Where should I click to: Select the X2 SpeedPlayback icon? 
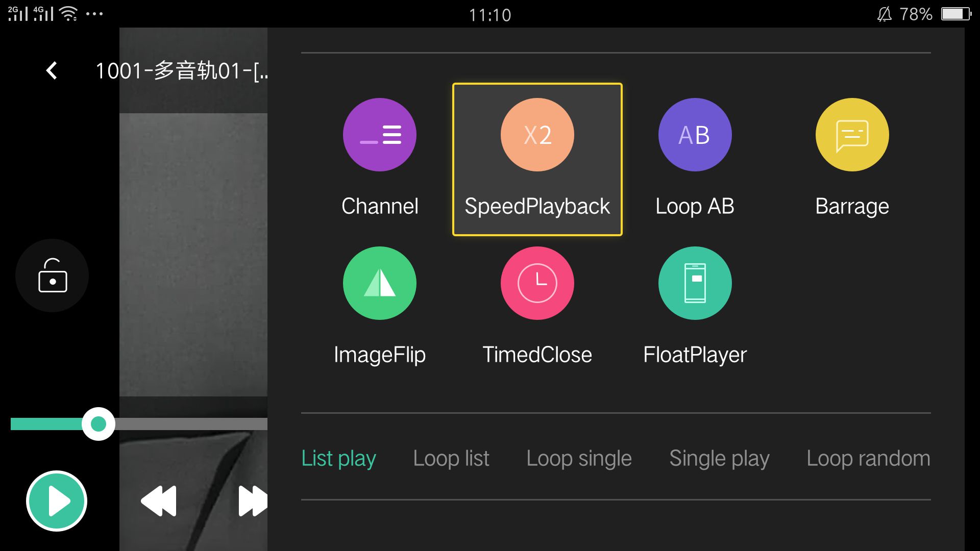coord(537,135)
